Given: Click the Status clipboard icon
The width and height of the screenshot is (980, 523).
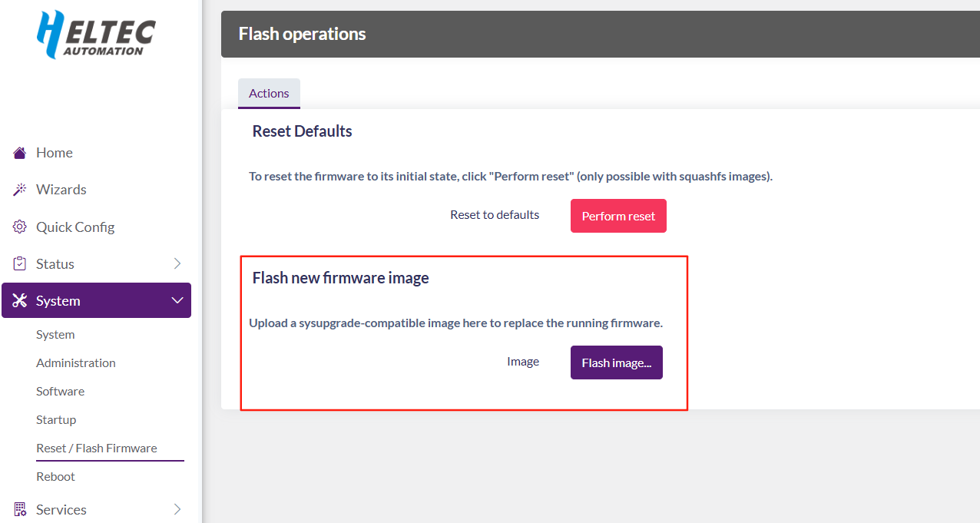Looking at the screenshot, I should pyautogui.click(x=20, y=264).
